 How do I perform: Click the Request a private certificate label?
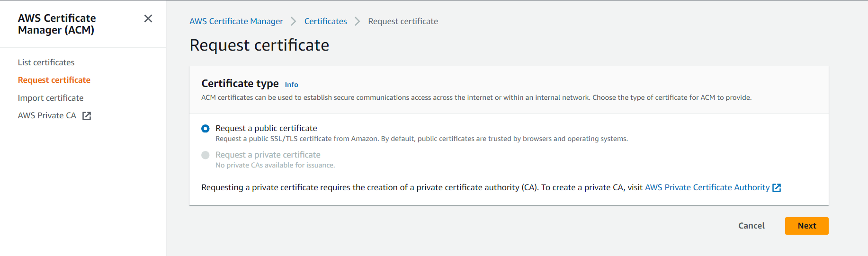[x=268, y=155]
